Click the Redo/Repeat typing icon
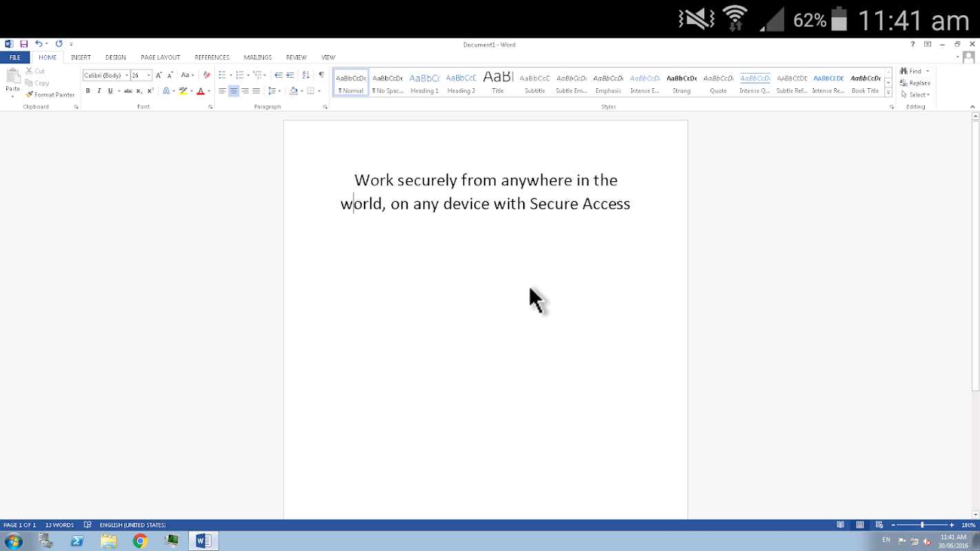Viewport: 980px width, 551px height. tap(59, 44)
